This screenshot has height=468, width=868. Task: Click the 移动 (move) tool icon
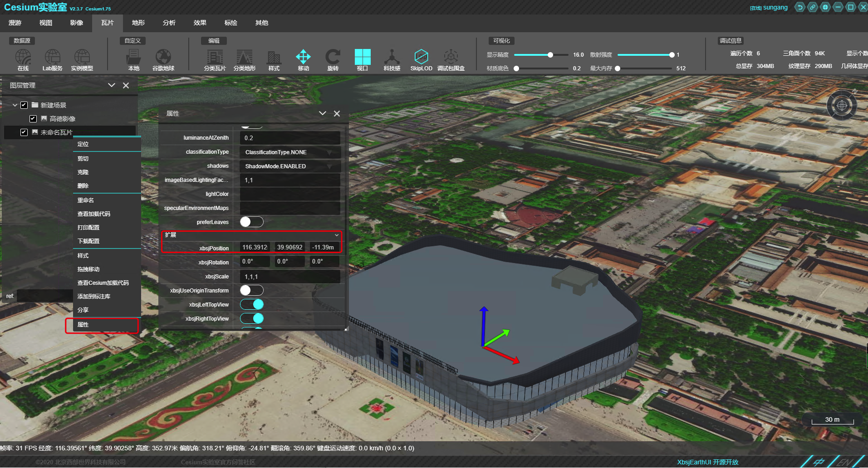tap(303, 58)
